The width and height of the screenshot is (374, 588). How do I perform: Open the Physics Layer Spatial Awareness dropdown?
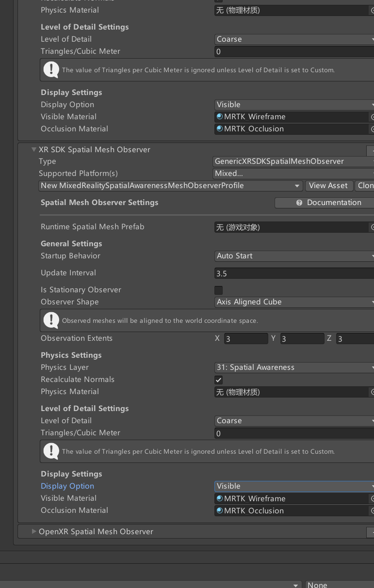click(x=294, y=367)
